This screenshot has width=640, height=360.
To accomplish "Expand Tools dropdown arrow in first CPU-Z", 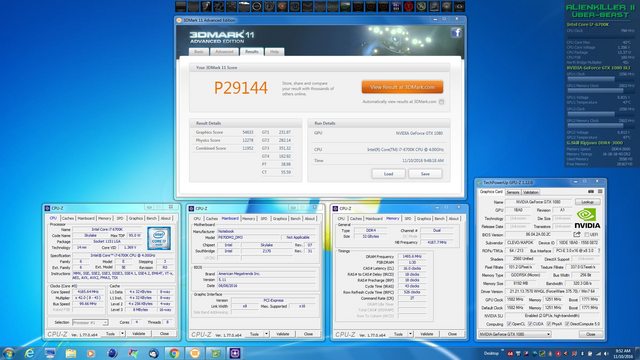I will tap(122, 333).
